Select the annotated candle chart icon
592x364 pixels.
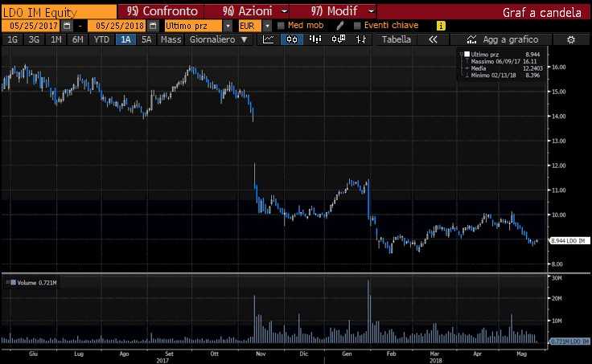pyautogui.click(x=339, y=39)
